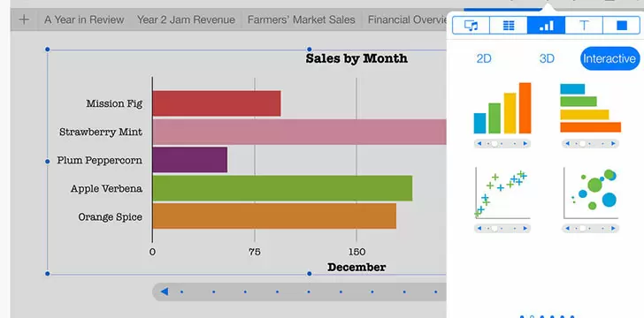
Task: Select the Interactive chart styles
Action: pyautogui.click(x=609, y=58)
